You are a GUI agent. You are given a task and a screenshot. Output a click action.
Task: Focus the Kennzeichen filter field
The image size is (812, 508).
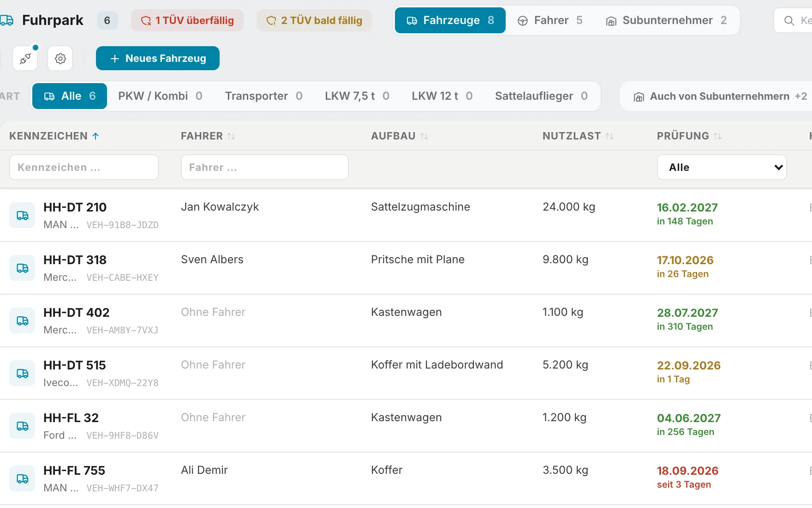pyautogui.click(x=84, y=167)
